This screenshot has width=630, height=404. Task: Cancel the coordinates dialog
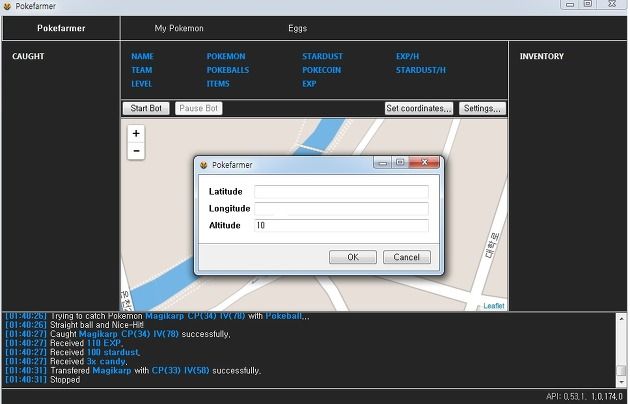coord(407,257)
